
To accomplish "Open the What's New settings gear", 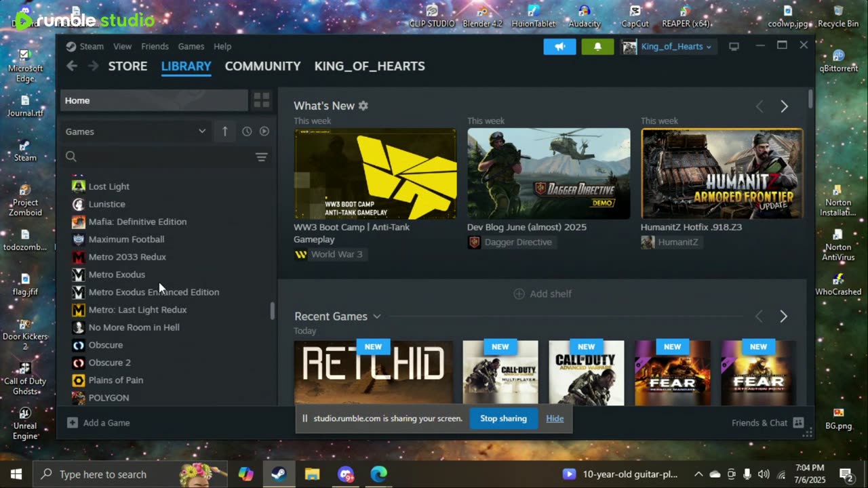I will (363, 106).
